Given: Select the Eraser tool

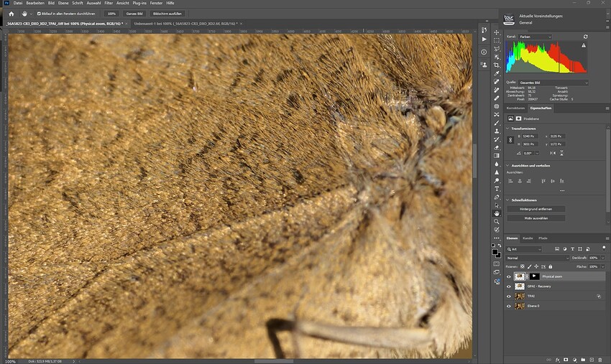Looking at the screenshot, I should pyautogui.click(x=497, y=148).
